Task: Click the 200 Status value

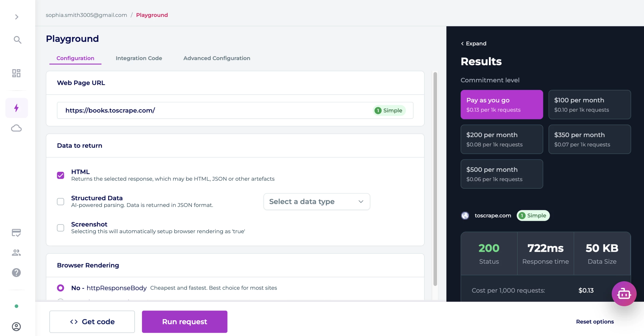Action: coord(489,248)
